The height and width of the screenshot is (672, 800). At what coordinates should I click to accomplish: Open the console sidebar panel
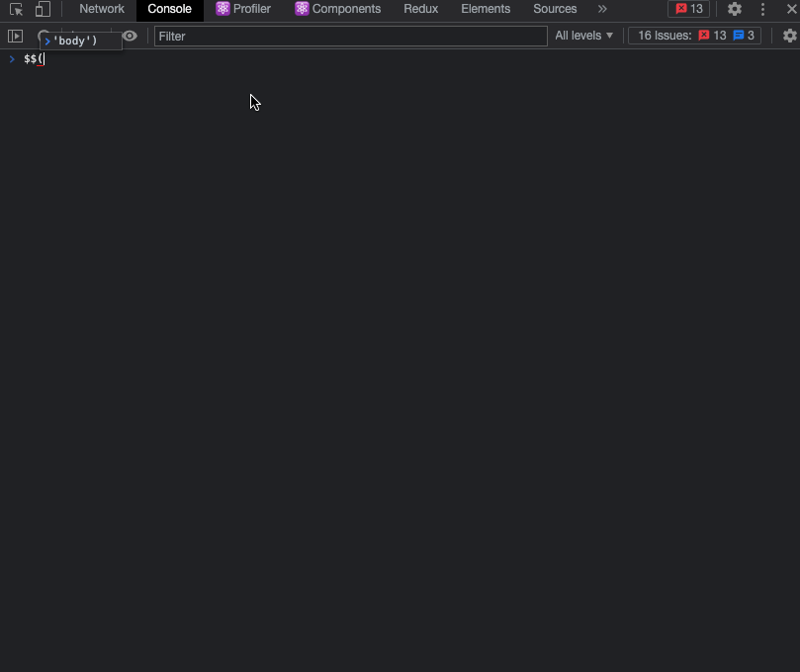click(x=16, y=36)
